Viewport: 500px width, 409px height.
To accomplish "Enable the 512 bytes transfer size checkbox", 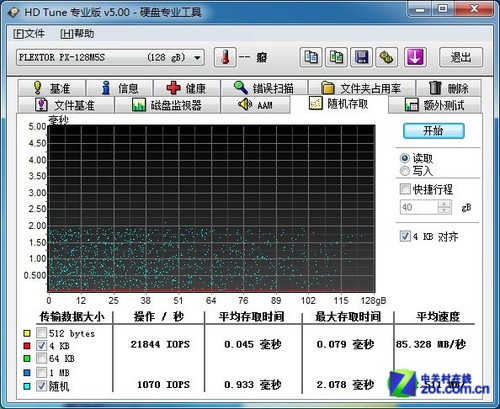I will tap(42, 333).
